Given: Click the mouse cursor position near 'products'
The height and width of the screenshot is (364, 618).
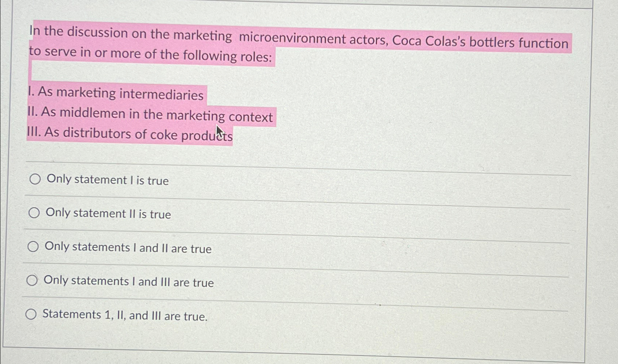Looking at the screenshot, I should (x=219, y=130).
